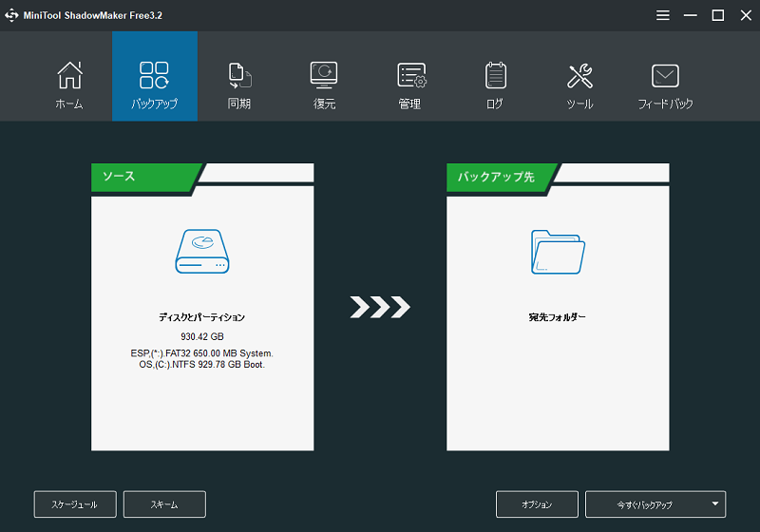Image resolution: width=760 pixels, height=532 pixels.
Task: Open the スケジュール (Schedule) settings
Action: tap(75, 504)
